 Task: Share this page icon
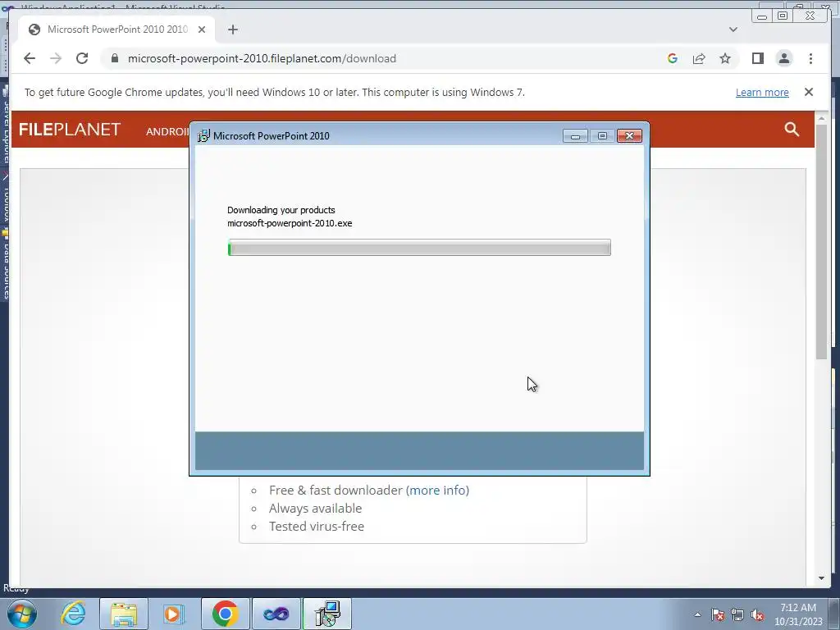(x=699, y=58)
